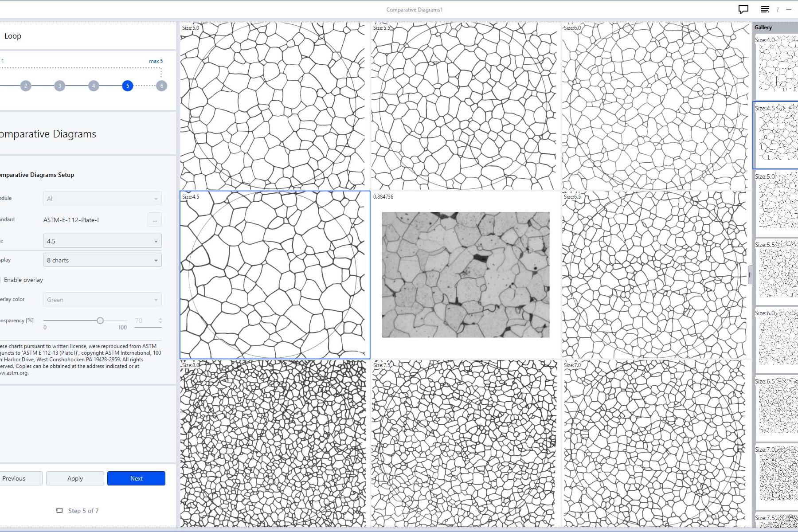Click the Apply button

(75, 478)
